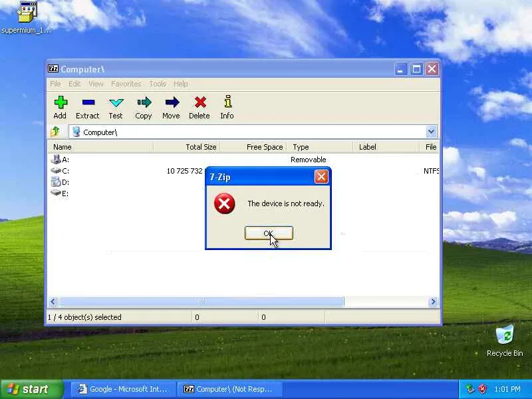Click the red error icon in dialog
The height and width of the screenshot is (399, 532).
(x=224, y=203)
